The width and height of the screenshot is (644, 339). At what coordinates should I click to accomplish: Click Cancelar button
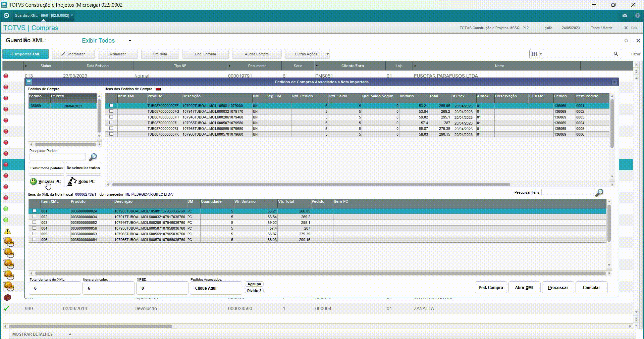[x=591, y=288]
